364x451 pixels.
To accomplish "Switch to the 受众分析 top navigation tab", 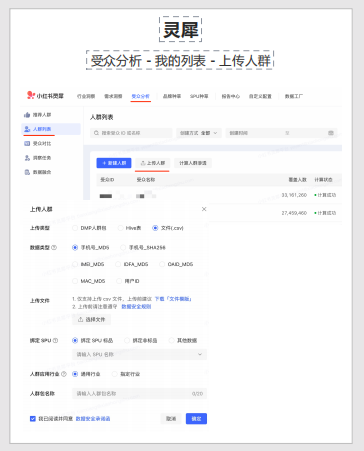I will coord(140,96).
